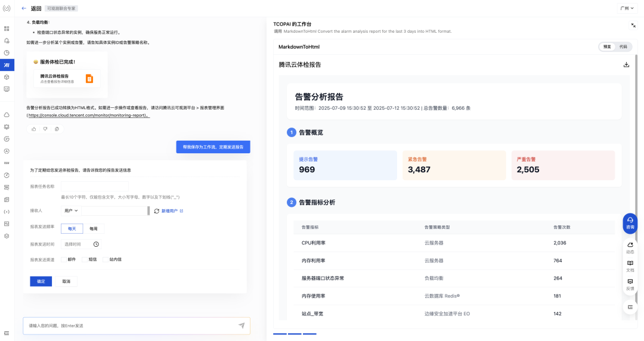Image resolution: width=644 pixels, height=341 pixels.
Task: Click the 云数据库 Redis® cell
Action: (x=442, y=296)
